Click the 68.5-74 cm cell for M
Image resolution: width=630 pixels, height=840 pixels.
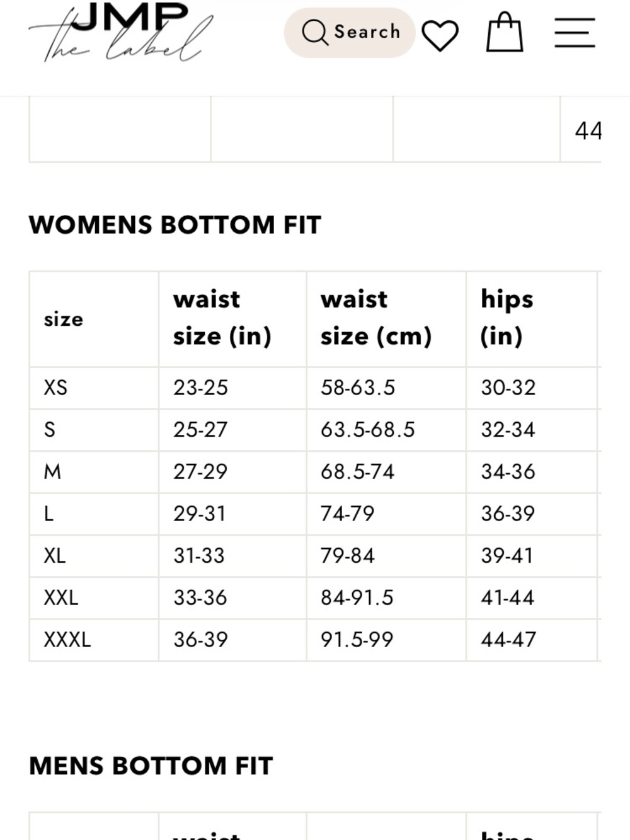[x=357, y=472]
